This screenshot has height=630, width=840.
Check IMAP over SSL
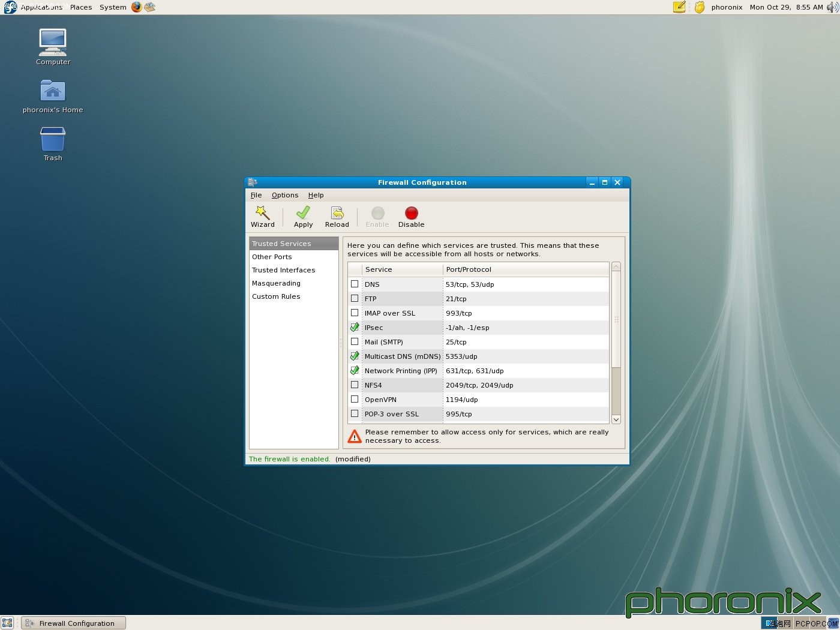[x=355, y=313]
